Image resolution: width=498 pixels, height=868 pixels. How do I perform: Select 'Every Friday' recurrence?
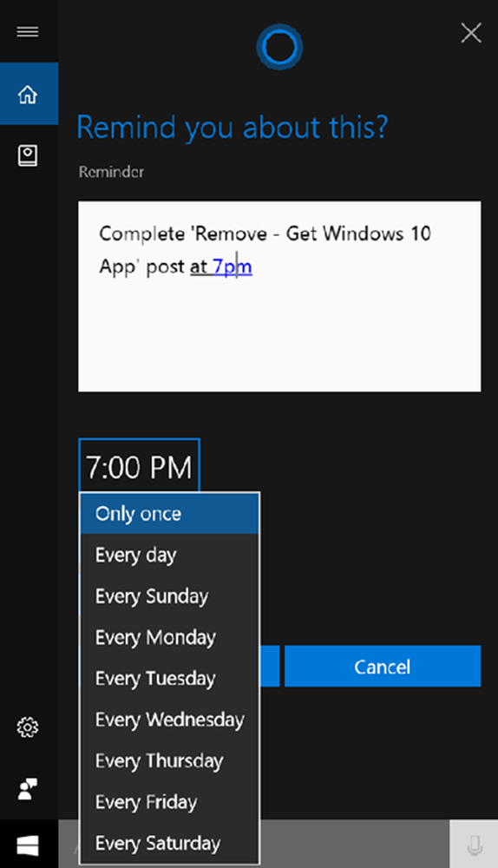coord(169,802)
